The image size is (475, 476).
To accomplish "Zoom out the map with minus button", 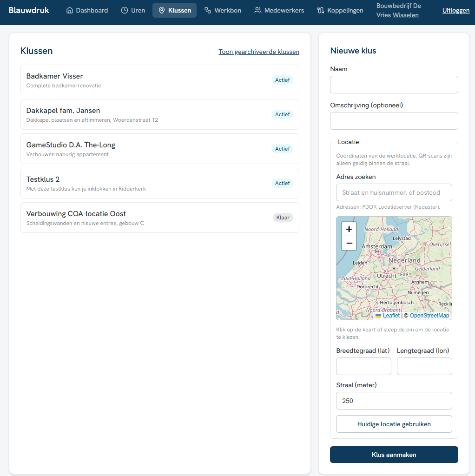I will [x=349, y=243].
